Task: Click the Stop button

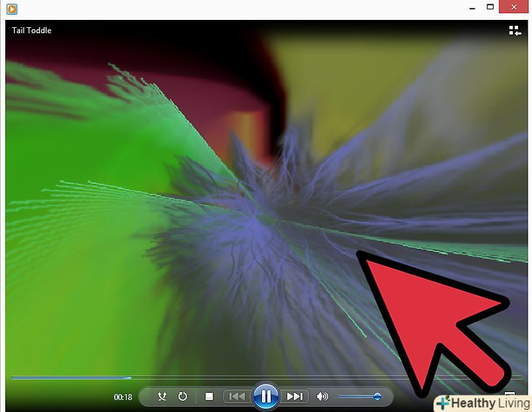Action: tap(209, 397)
